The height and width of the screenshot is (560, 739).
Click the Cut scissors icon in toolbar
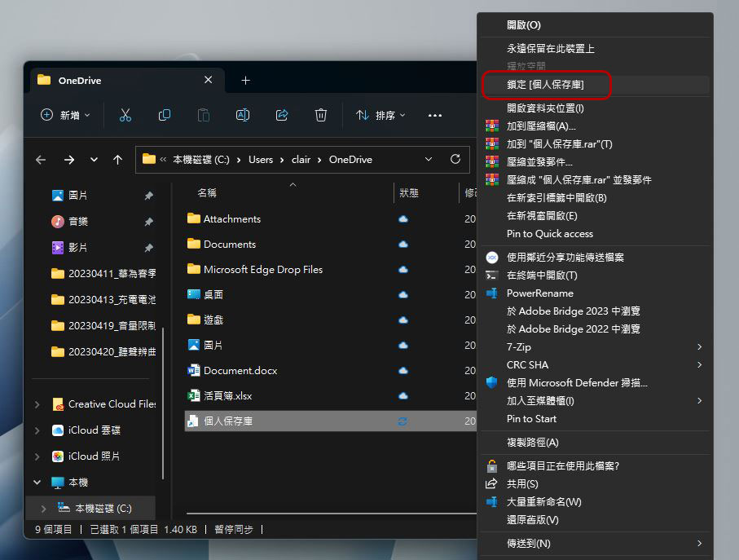point(125,115)
